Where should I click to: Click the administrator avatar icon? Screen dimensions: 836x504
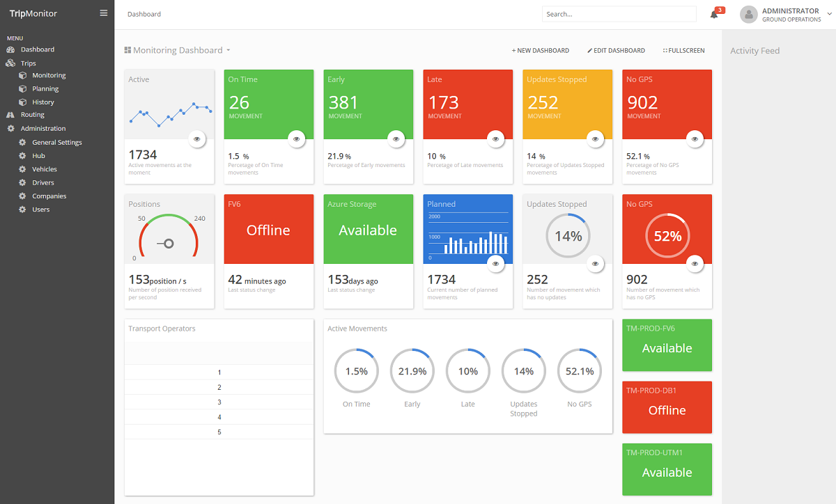[748, 15]
